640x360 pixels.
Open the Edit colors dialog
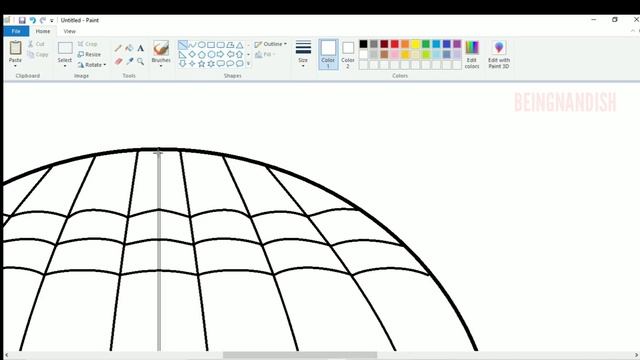tap(472, 54)
